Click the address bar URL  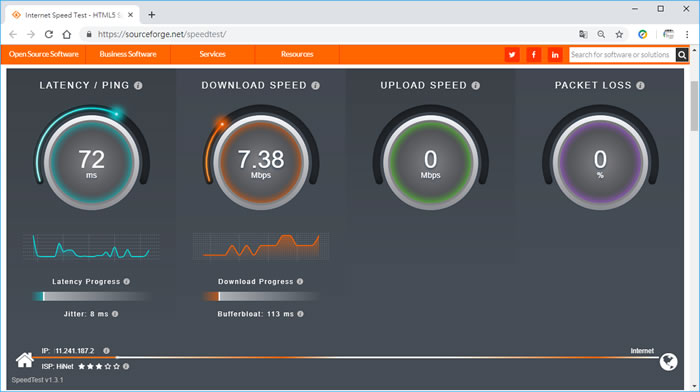[x=162, y=34]
